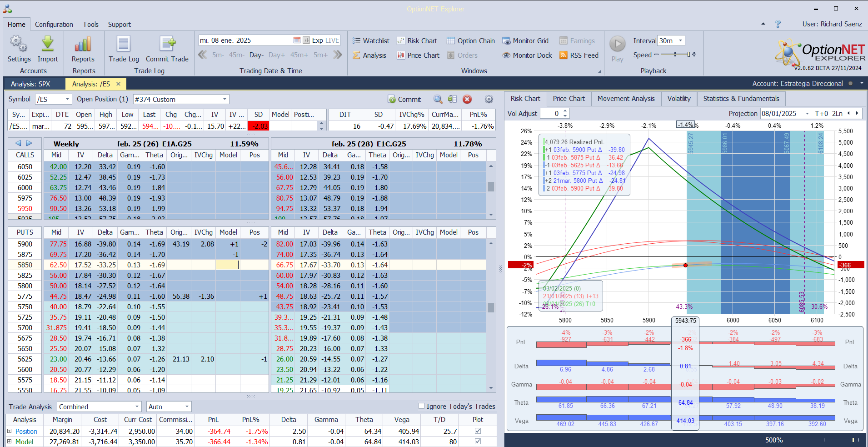Click the Commit button
Screen dimensions: 868x447
[x=404, y=99]
